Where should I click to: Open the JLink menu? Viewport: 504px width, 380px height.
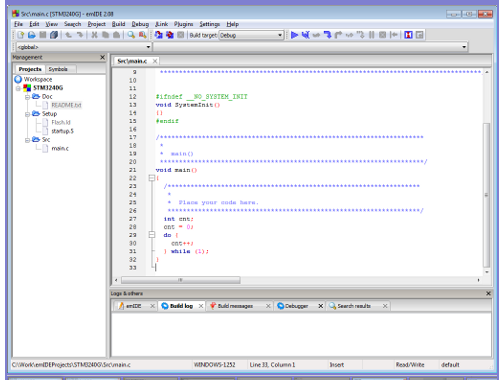pyautogui.click(x=162, y=24)
